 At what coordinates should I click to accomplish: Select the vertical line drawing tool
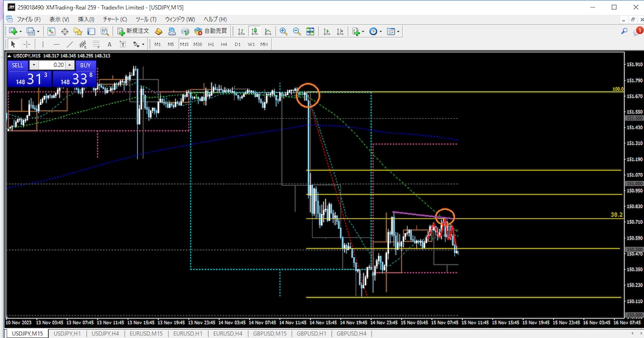43,44
